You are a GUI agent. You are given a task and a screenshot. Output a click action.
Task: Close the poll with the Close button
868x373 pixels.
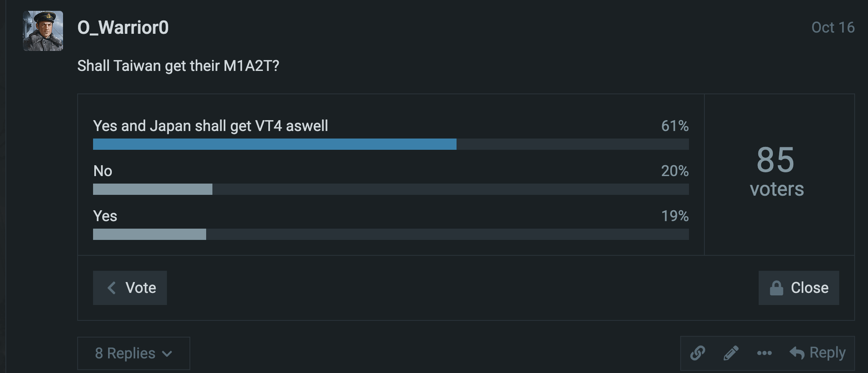(x=798, y=288)
